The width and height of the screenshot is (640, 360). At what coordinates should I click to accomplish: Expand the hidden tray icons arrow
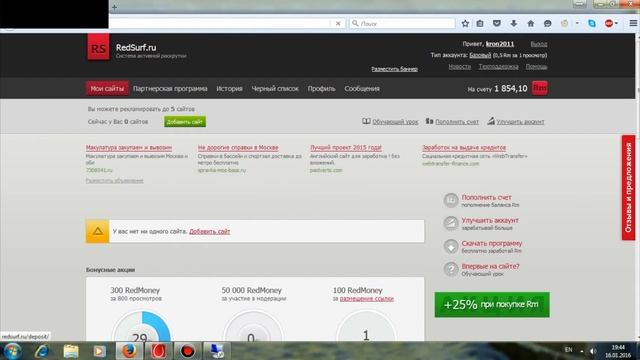click(582, 351)
